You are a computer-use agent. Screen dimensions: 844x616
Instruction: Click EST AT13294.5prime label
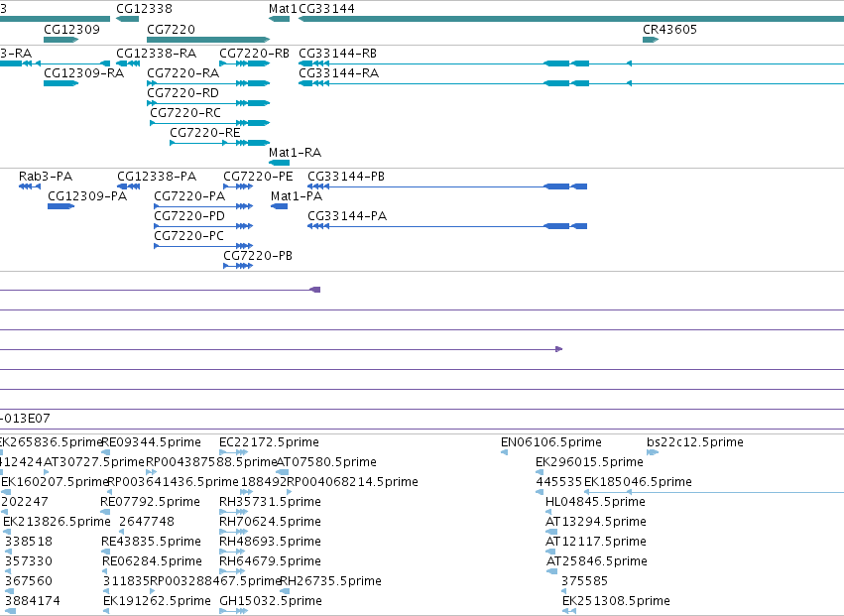click(596, 522)
